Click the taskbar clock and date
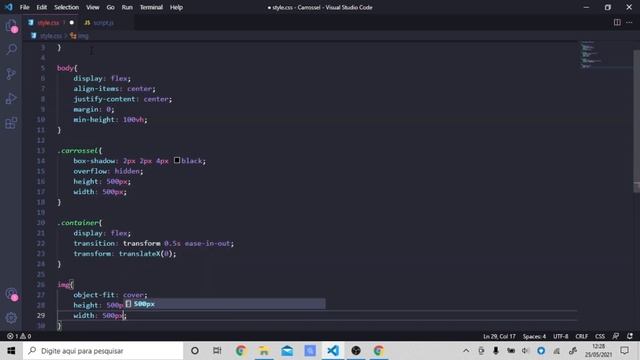640x360 pixels. click(x=598, y=351)
